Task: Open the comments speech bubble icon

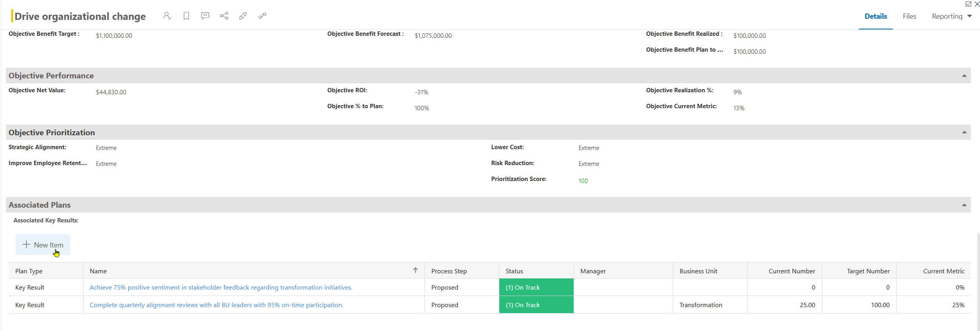Action: point(205,16)
